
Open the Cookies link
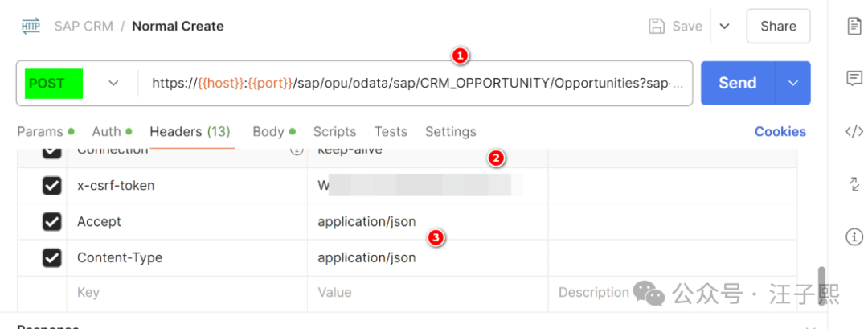tap(780, 131)
